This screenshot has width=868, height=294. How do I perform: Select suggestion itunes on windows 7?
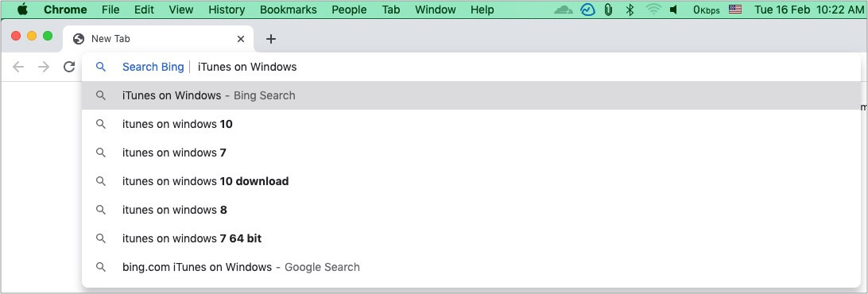471,153
